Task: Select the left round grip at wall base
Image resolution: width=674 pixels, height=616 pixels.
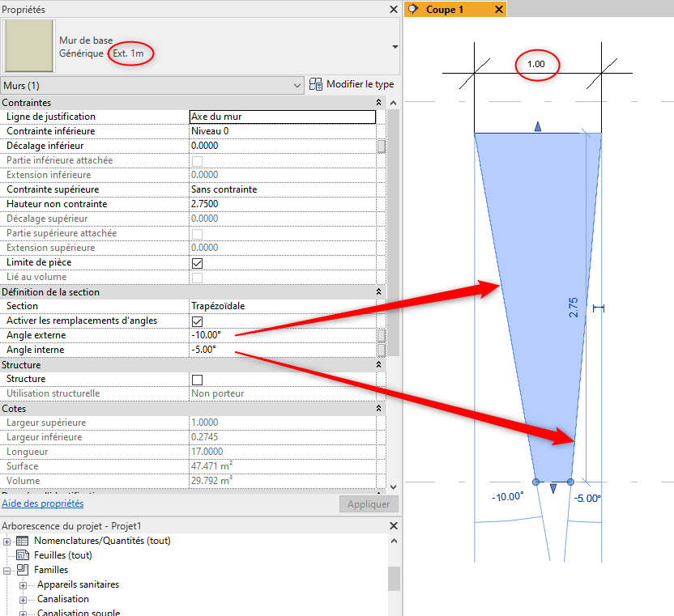Action: click(x=535, y=482)
